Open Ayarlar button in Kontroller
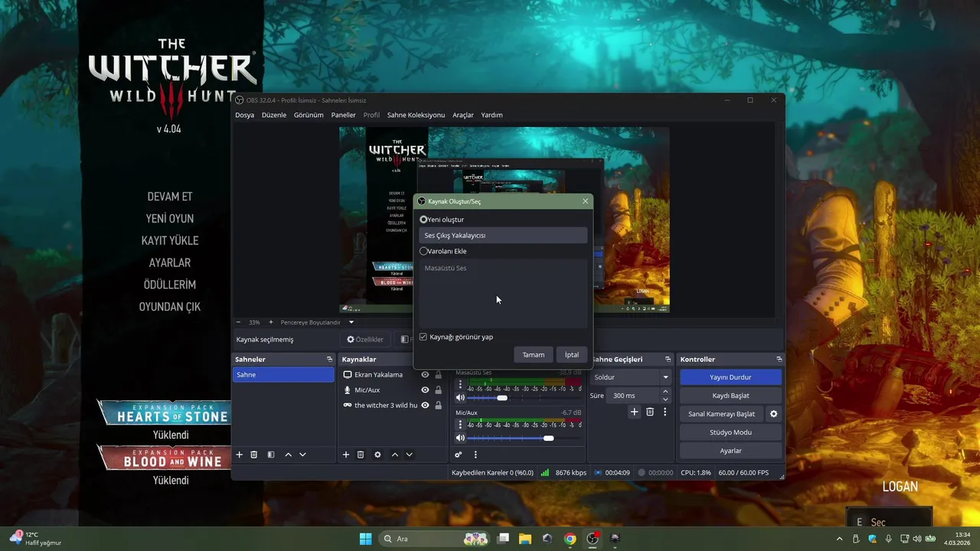This screenshot has height=551, width=980. click(730, 451)
